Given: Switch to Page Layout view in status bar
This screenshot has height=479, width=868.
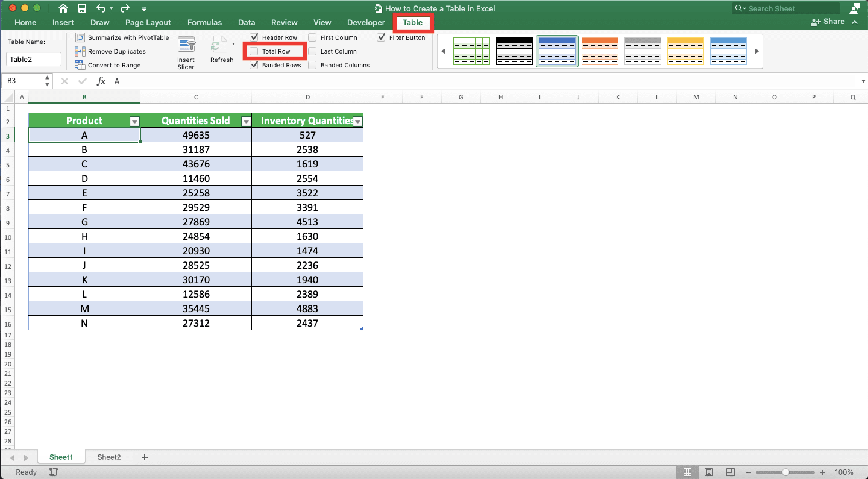Looking at the screenshot, I should click(x=709, y=472).
